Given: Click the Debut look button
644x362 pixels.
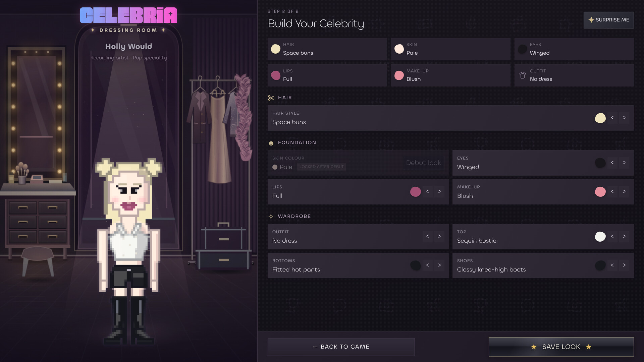Looking at the screenshot, I should point(423,163).
